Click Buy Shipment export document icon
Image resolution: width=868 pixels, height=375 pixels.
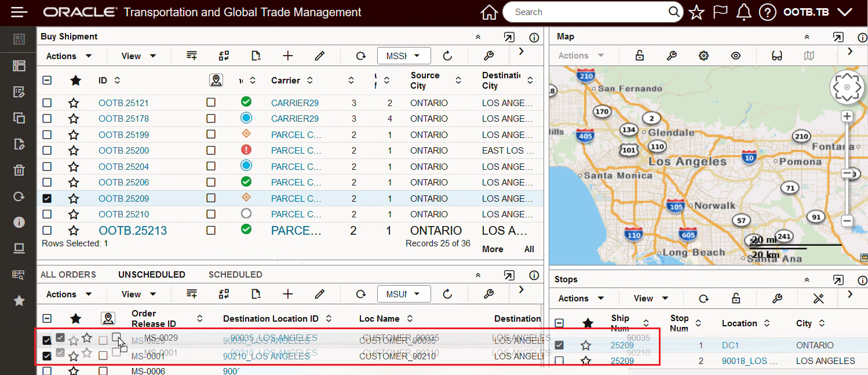(256, 56)
